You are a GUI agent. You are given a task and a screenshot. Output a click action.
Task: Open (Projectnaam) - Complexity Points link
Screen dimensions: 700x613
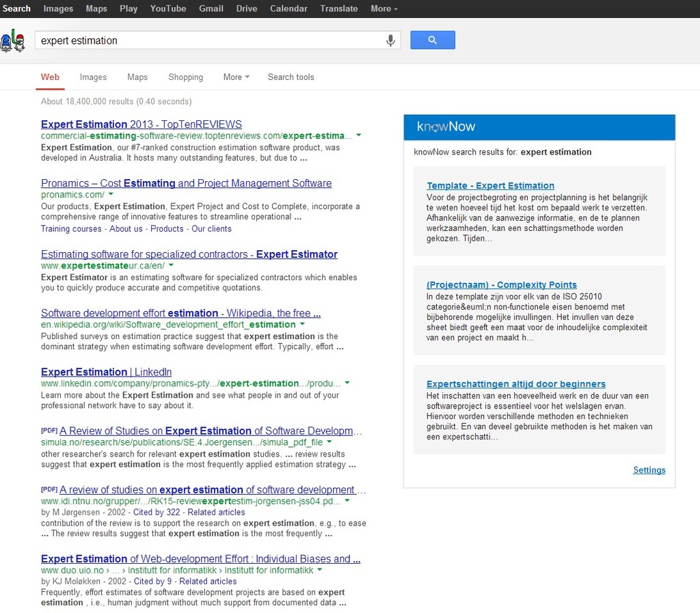pos(501,285)
